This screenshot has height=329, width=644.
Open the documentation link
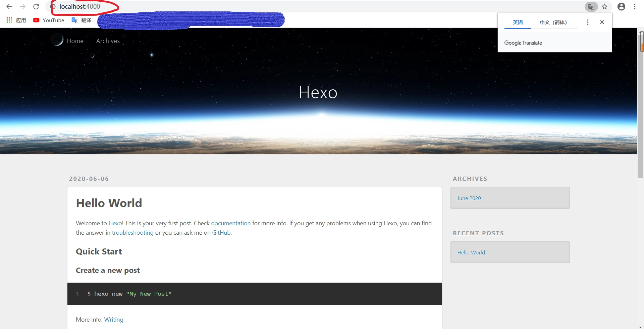pos(231,223)
